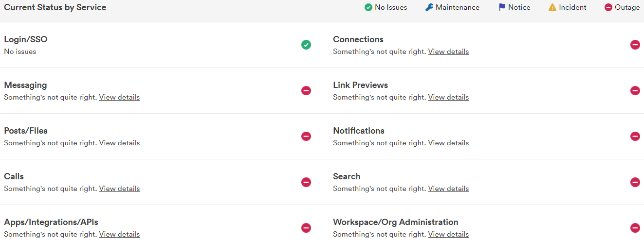Image resolution: width=644 pixels, height=242 pixels.
Task: Click the wrench Maintenance legend icon
Action: point(429,7)
